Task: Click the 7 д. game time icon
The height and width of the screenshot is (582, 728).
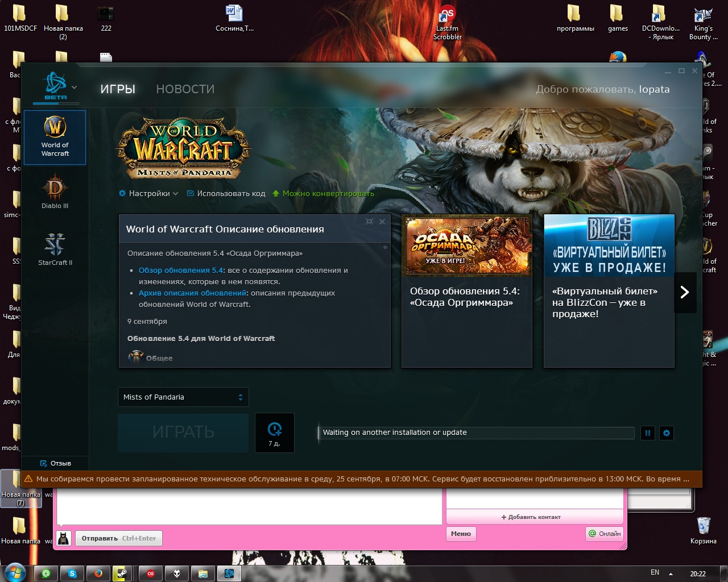Action: point(275,433)
